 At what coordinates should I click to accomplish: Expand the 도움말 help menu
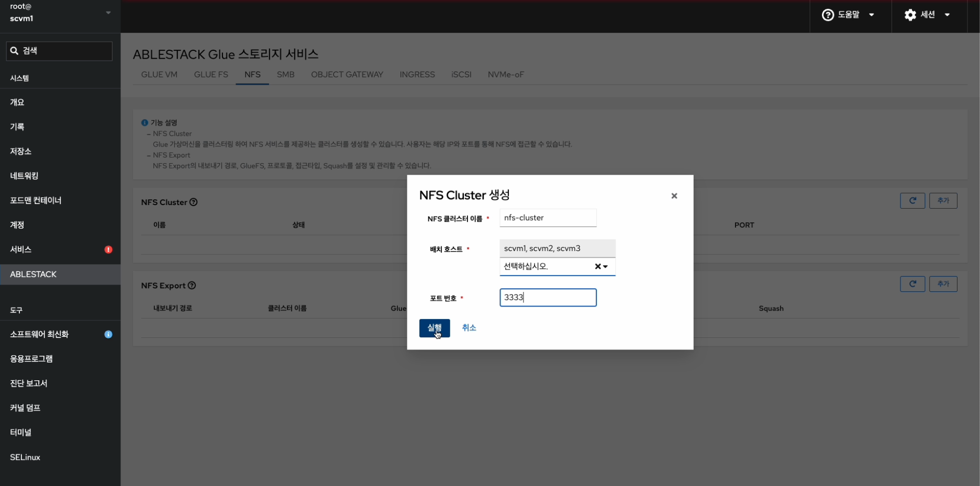848,15
